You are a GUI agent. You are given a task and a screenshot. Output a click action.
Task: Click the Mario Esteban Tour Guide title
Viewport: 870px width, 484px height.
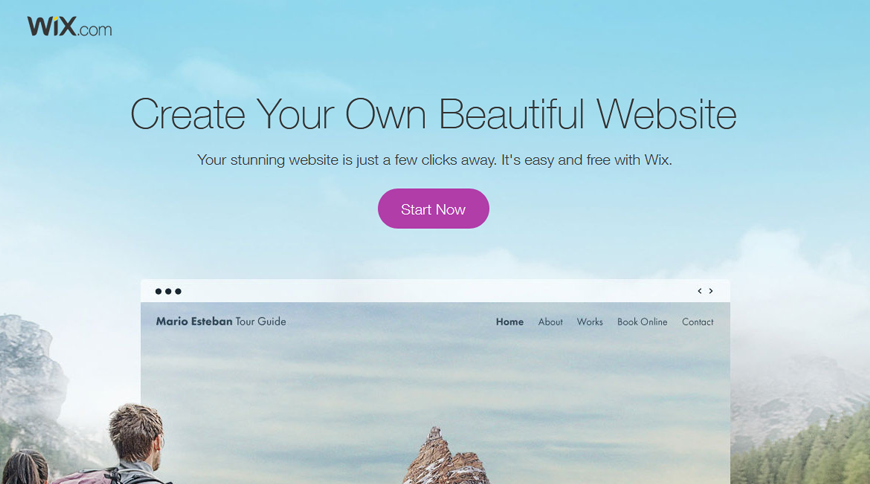221,321
